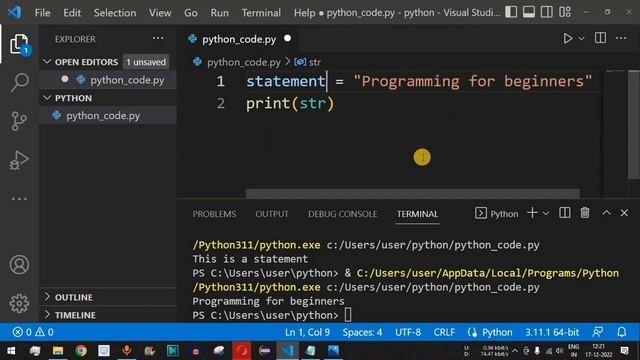Open the Help menu
Screen dimensions: 640x360
tap(304, 13)
